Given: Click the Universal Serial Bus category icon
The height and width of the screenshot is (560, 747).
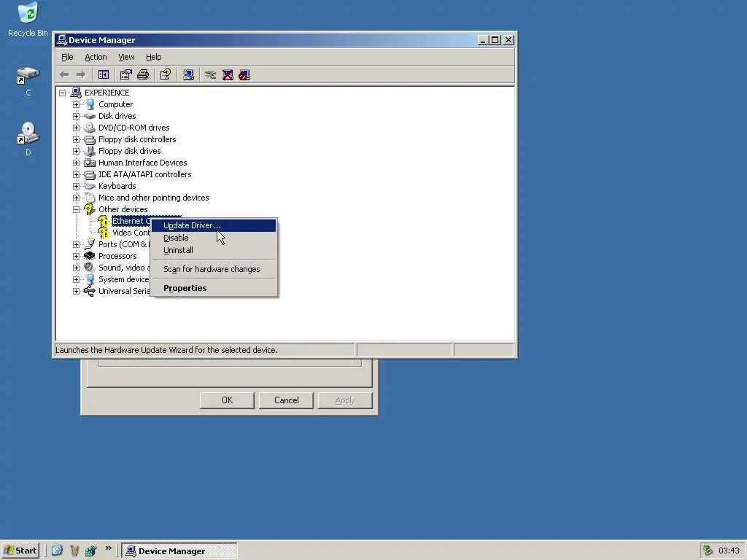Looking at the screenshot, I should tap(90, 291).
